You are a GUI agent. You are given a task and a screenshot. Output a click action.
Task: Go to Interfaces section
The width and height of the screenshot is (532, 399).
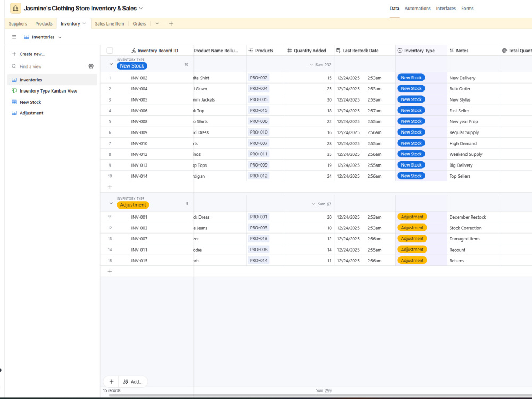pyautogui.click(x=446, y=9)
